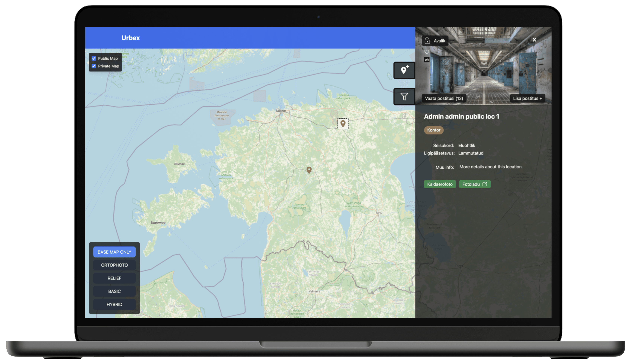Favorite location with heart icon
This screenshot has height=364, width=630.
[427, 52]
